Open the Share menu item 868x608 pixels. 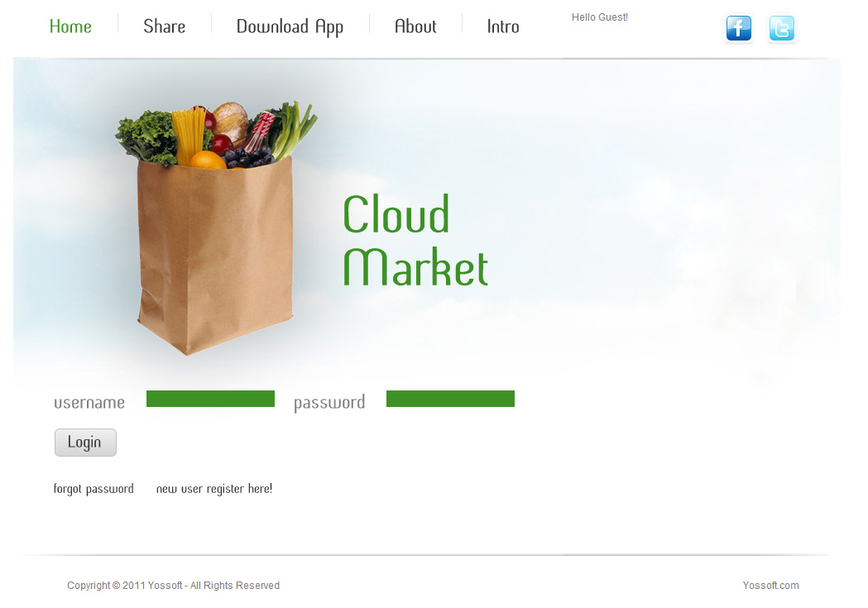[x=164, y=26]
